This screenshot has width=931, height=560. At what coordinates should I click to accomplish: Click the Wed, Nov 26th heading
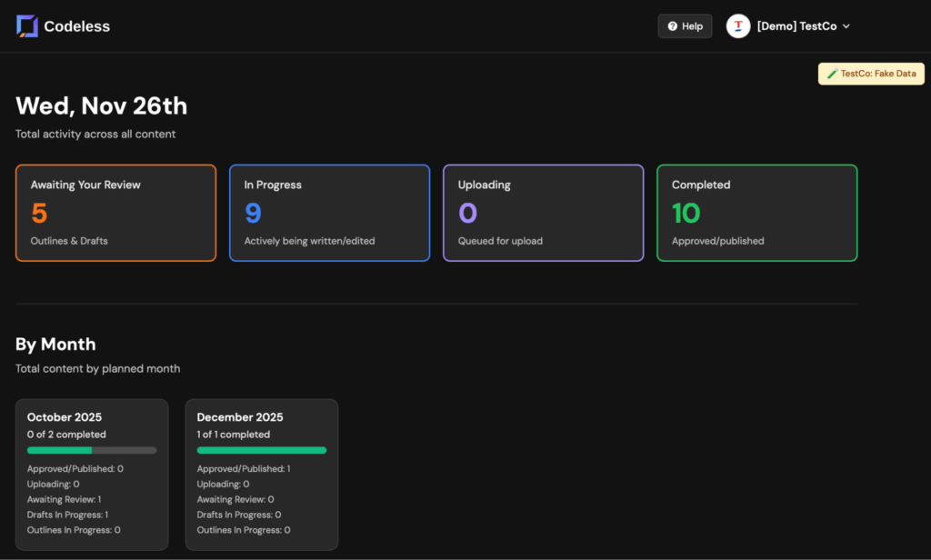coord(101,106)
